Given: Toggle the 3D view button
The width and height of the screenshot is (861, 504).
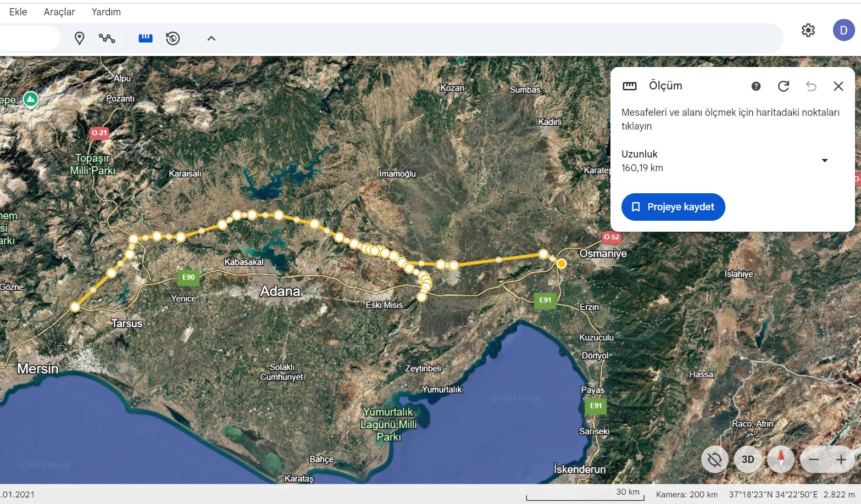Looking at the screenshot, I should click(748, 460).
